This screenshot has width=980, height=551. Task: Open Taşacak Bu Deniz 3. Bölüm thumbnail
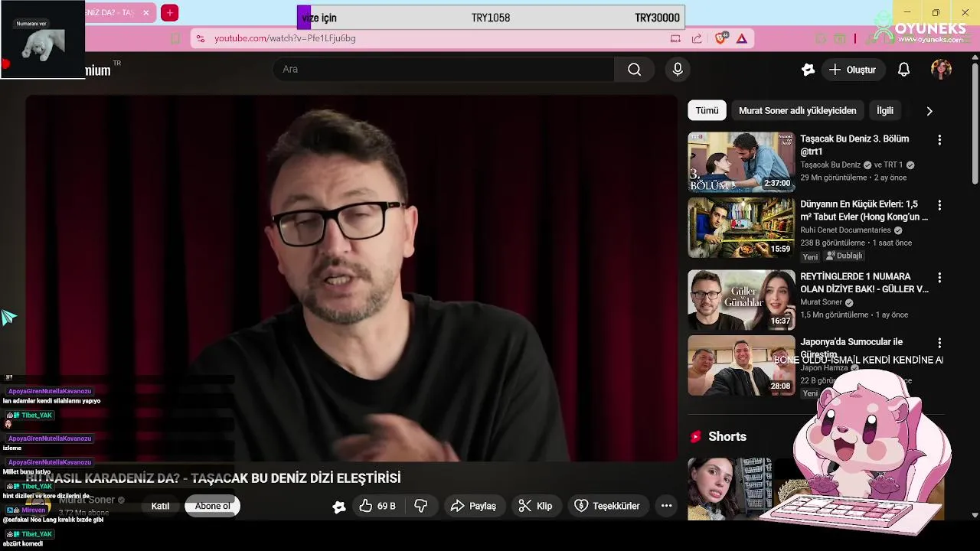pos(741,161)
